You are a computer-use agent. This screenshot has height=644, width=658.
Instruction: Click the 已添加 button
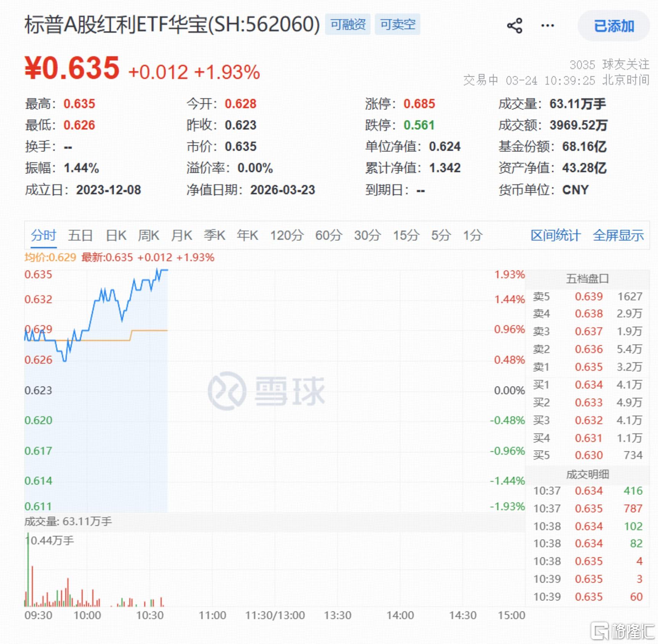[614, 26]
